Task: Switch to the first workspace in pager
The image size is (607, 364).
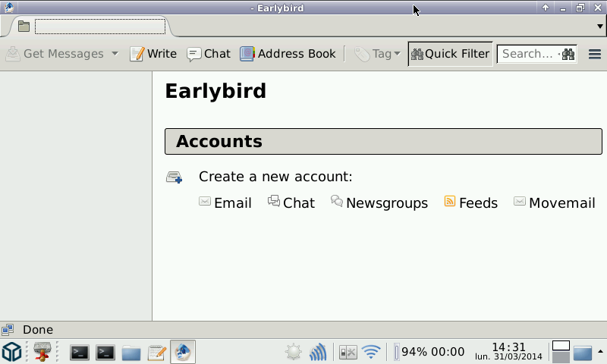Action: [x=561, y=346]
